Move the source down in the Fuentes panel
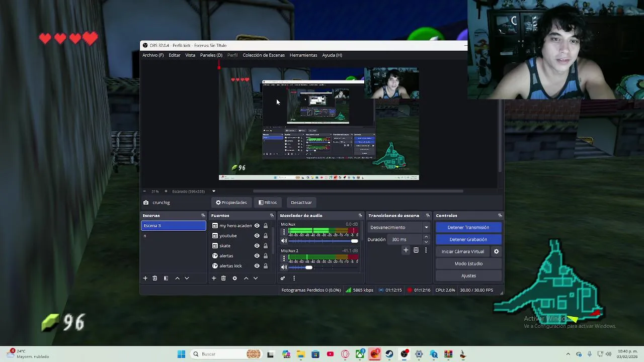 256,278
